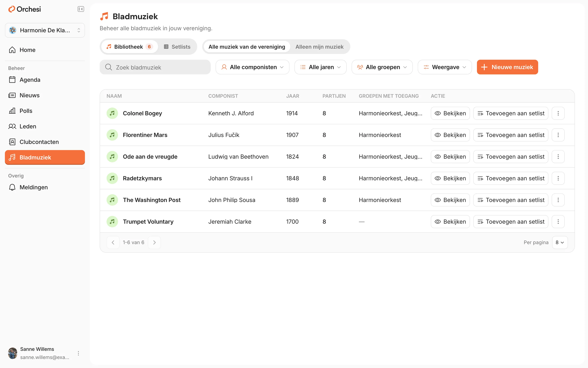The height and width of the screenshot is (368, 588).
Task: Open the three-dot menu for Colonel Bogey
Action: [x=558, y=113]
